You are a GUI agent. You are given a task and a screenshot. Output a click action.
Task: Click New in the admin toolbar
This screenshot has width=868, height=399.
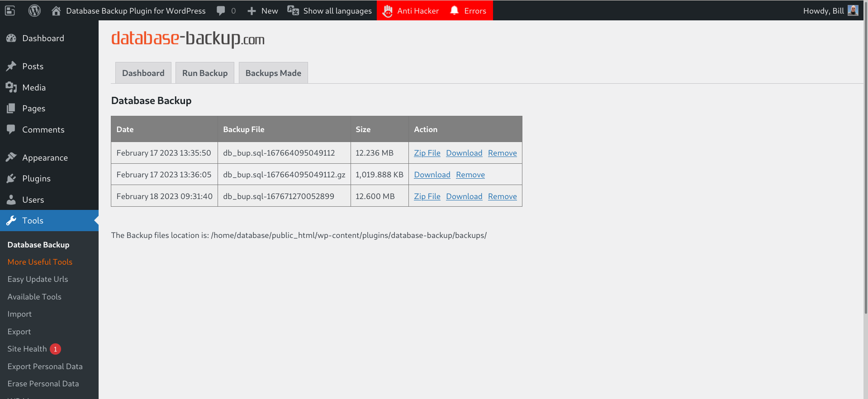point(270,11)
